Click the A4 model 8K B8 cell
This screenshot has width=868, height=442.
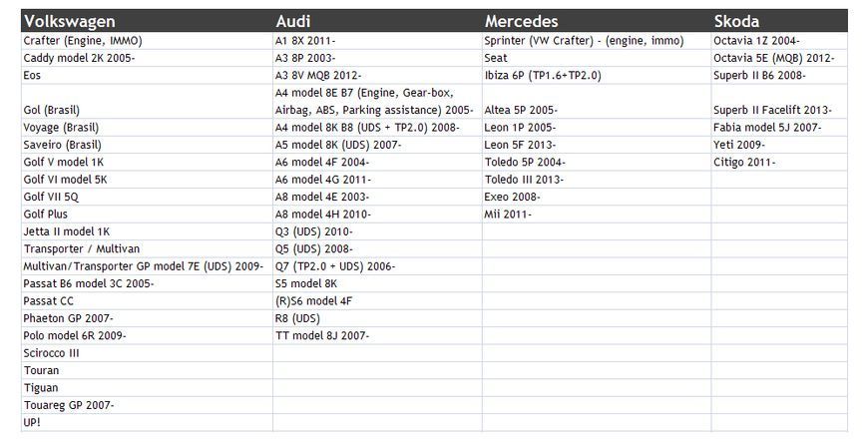pyautogui.click(x=377, y=128)
